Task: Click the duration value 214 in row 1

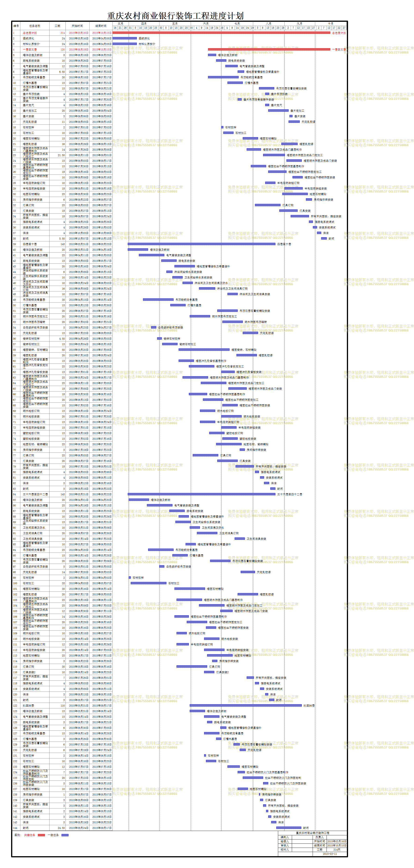Action: point(63,33)
